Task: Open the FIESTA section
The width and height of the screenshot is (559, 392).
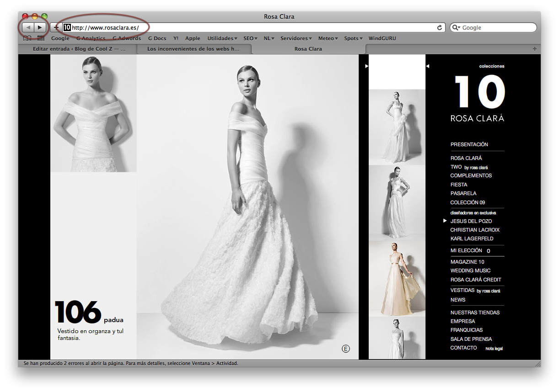Action: point(459,185)
